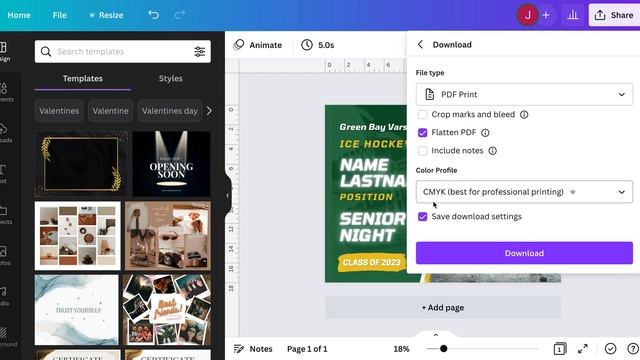Expand the page thumbnails chevron
This screenshot has height=360, width=640.
pyautogui.click(x=436, y=335)
